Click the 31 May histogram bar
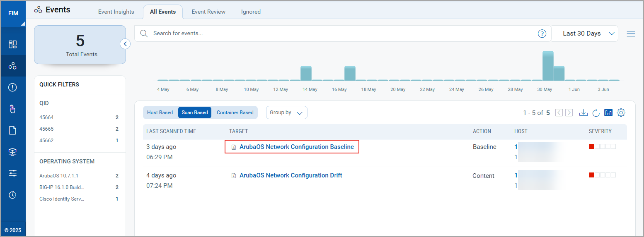 (559, 73)
